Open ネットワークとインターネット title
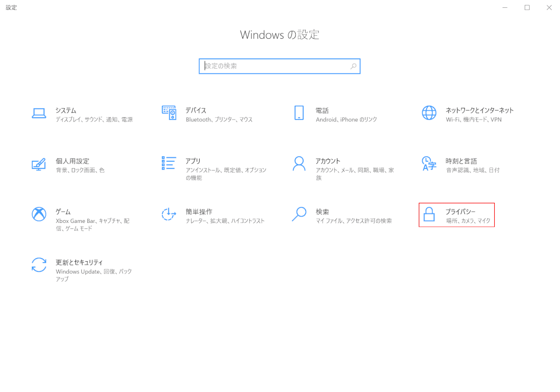Screen dimensions: 560x392 pyautogui.click(x=479, y=110)
